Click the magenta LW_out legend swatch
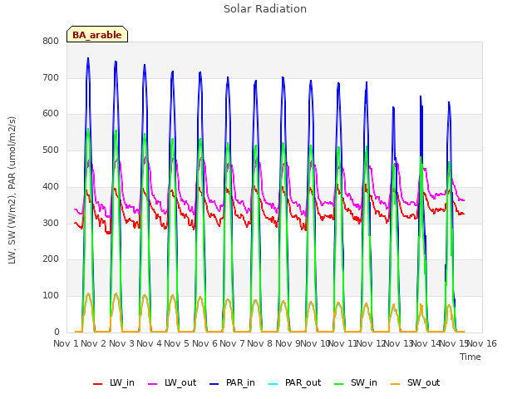The image size is (532, 399). click(153, 384)
